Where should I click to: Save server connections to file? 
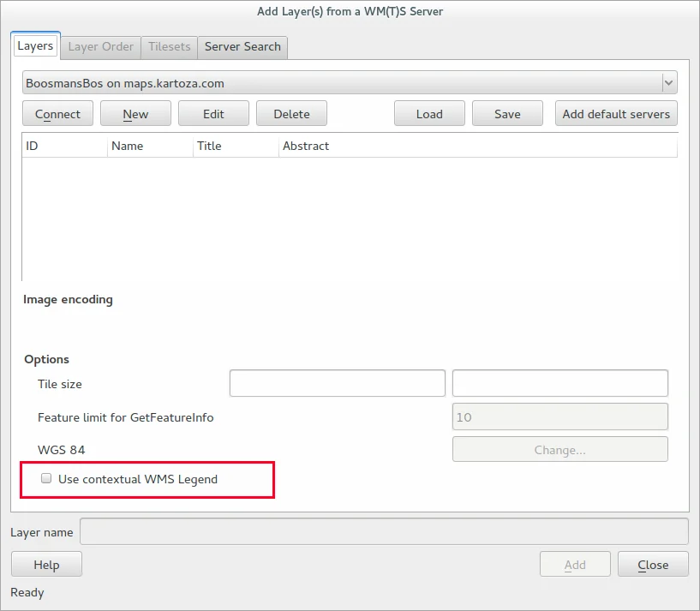[x=507, y=114]
